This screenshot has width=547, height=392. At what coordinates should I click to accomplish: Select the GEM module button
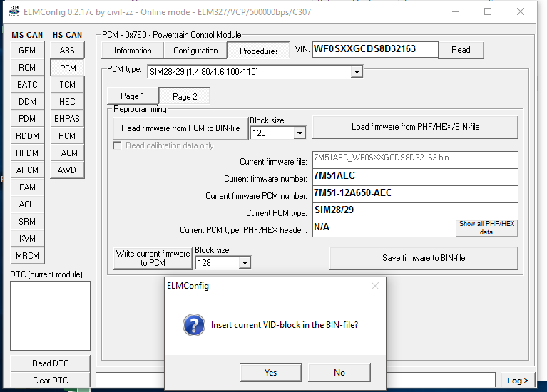tap(27, 51)
